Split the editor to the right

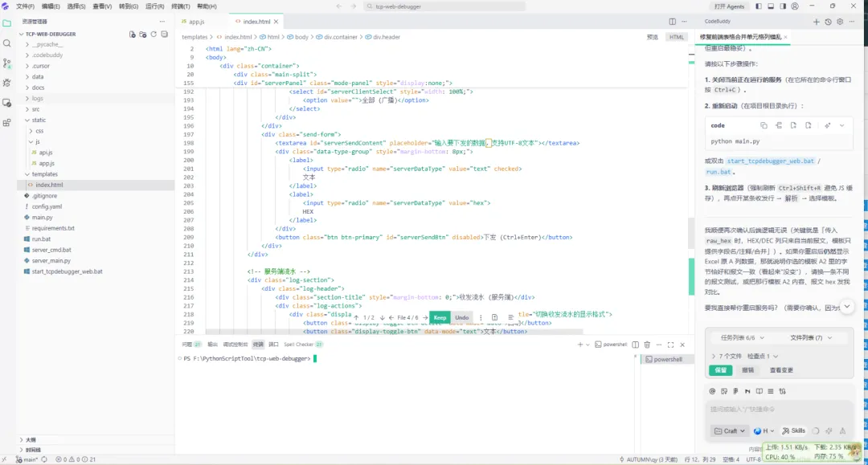click(x=672, y=22)
